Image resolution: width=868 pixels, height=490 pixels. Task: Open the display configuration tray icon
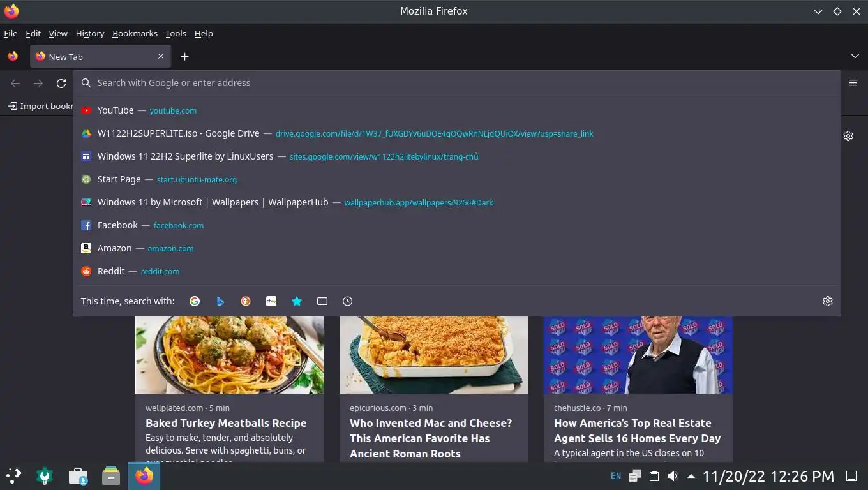click(x=635, y=476)
